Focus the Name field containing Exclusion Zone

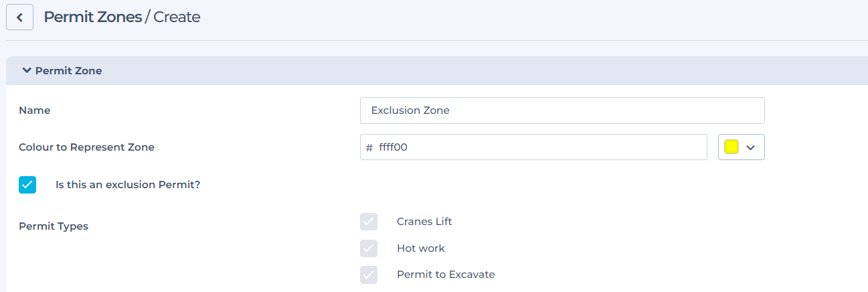[x=561, y=111]
